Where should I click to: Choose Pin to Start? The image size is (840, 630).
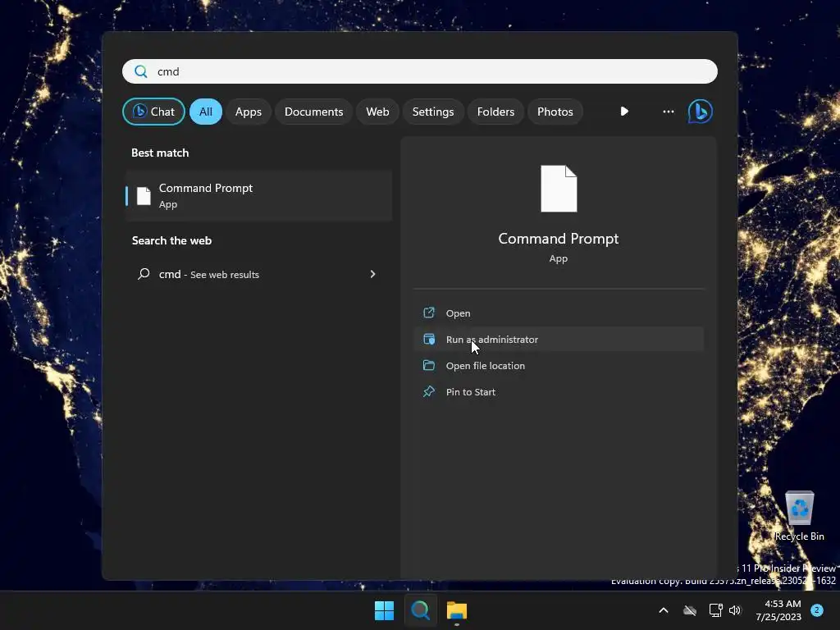point(559,391)
